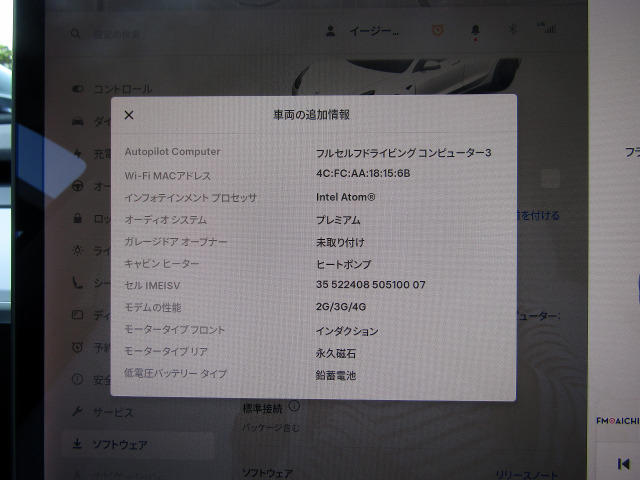Select the schedule clock icon
The width and height of the screenshot is (640, 480).
point(78,347)
